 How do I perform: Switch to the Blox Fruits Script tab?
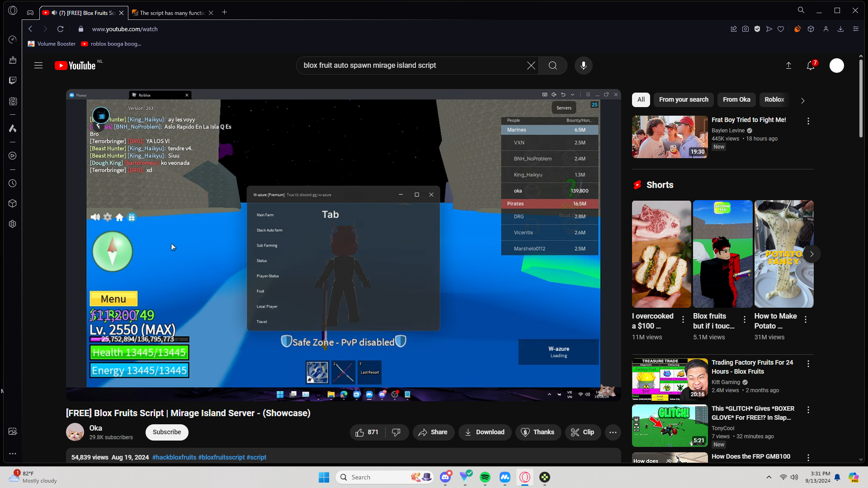[83, 13]
